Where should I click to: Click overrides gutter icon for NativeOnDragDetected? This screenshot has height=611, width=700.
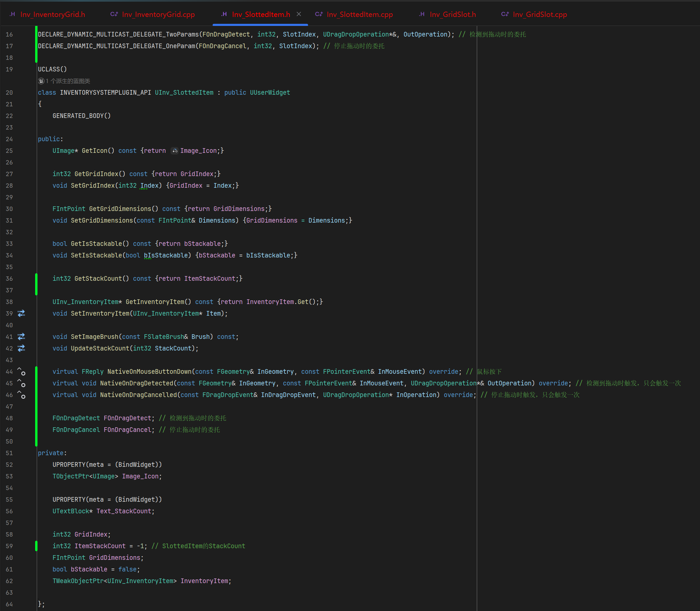(x=21, y=383)
